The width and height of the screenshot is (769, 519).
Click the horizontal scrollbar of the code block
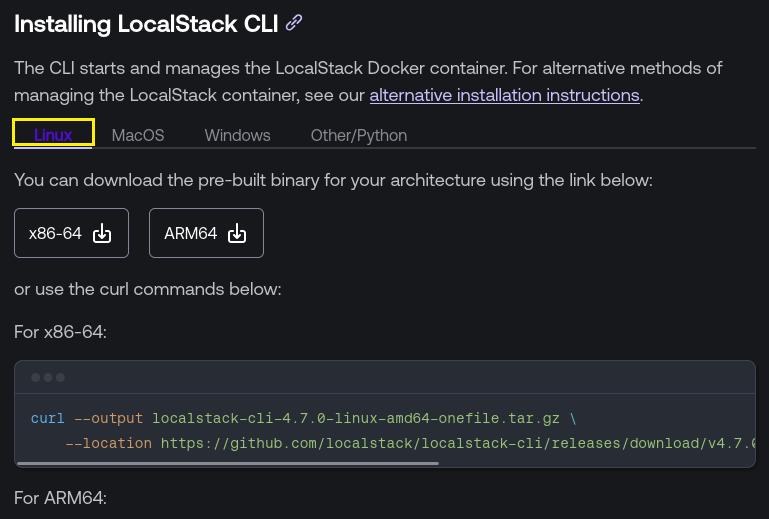pyautogui.click(x=228, y=463)
